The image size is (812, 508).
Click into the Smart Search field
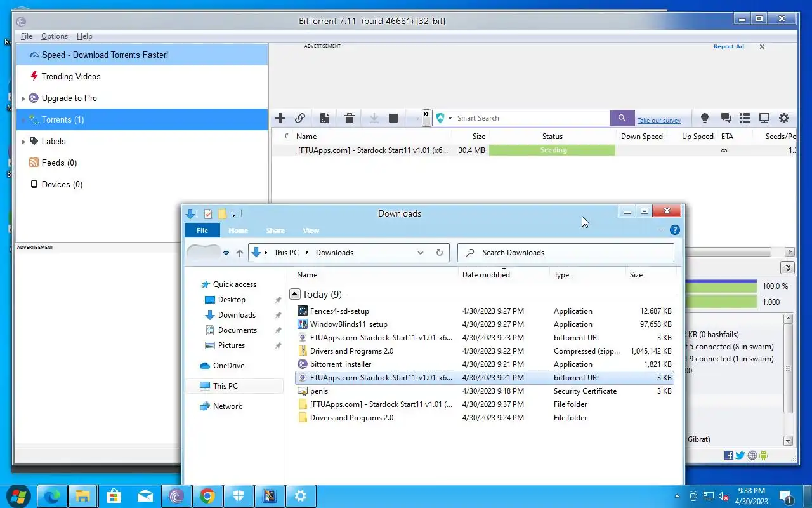click(532, 118)
